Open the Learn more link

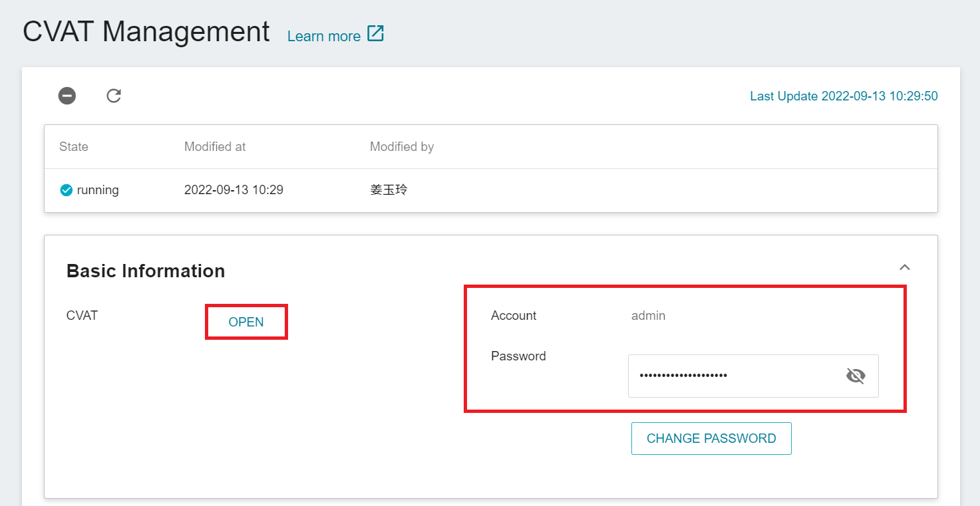click(x=324, y=36)
